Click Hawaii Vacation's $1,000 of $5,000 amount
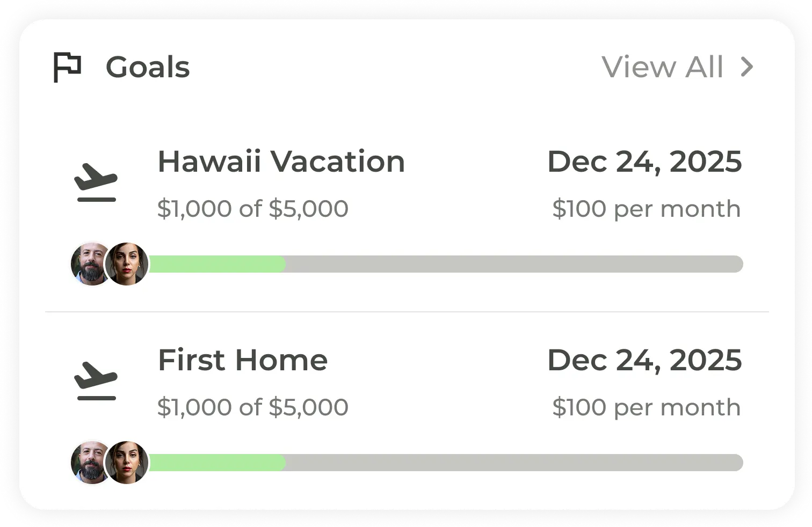The image size is (812, 527). [x=252, y=209]
